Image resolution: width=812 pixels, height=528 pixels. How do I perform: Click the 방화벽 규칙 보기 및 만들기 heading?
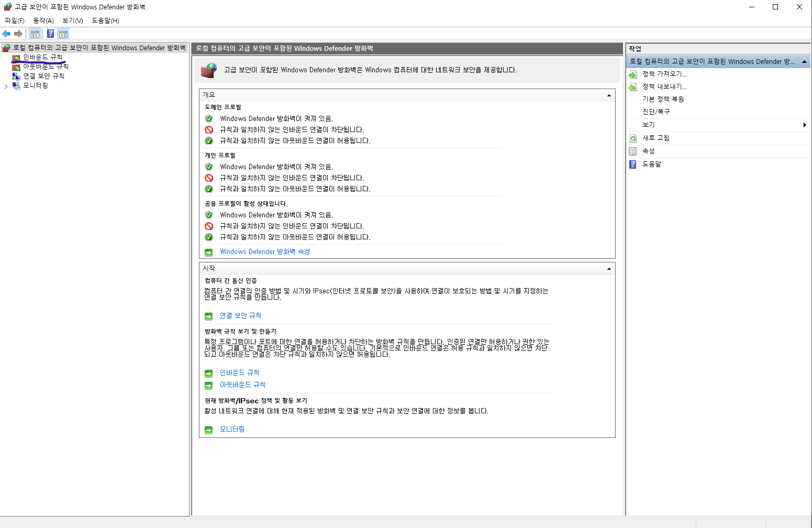tap(240, 332)
